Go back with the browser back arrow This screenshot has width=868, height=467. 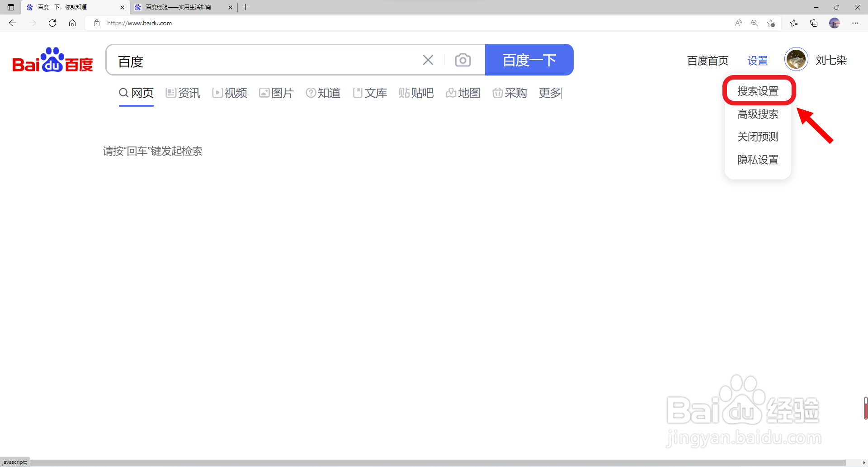13,23
